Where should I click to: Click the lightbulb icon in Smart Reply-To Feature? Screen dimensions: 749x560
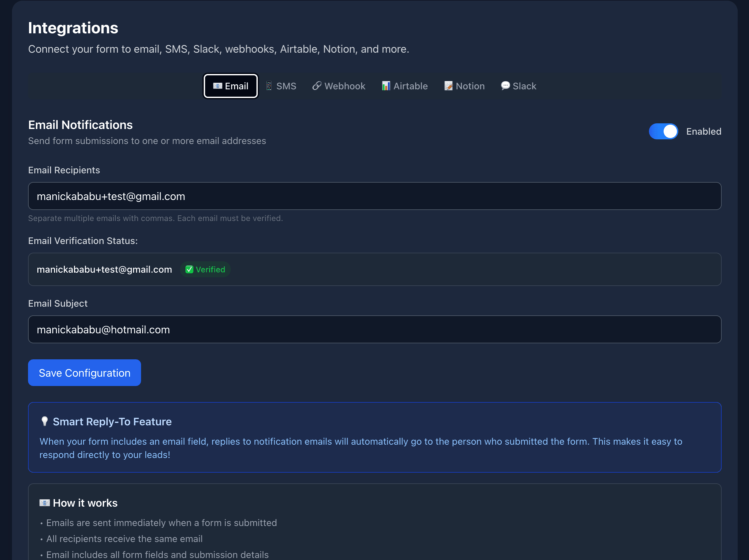pyautogui.click(x=45, y=421)
